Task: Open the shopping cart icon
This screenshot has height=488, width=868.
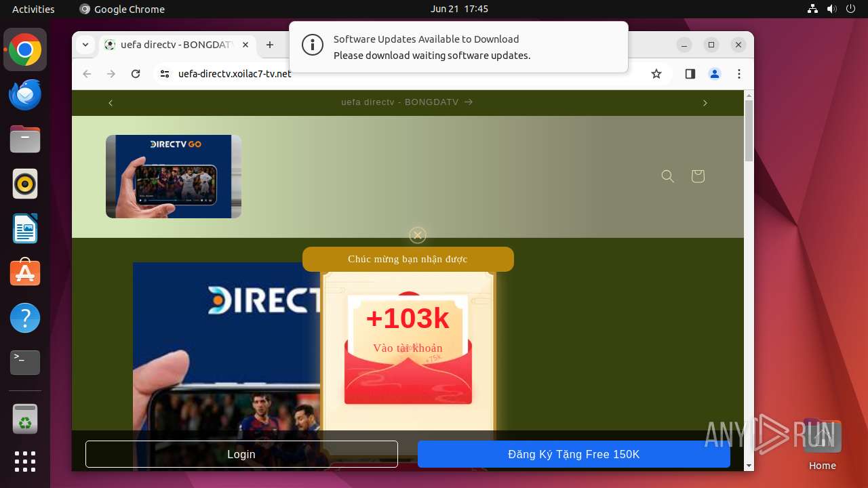Action: (x=698, y=176)
